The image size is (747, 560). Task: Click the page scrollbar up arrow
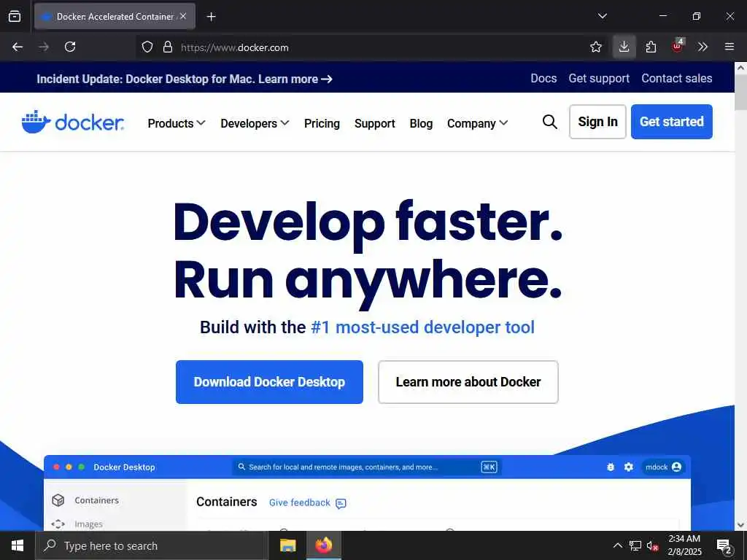click(740, 68)
